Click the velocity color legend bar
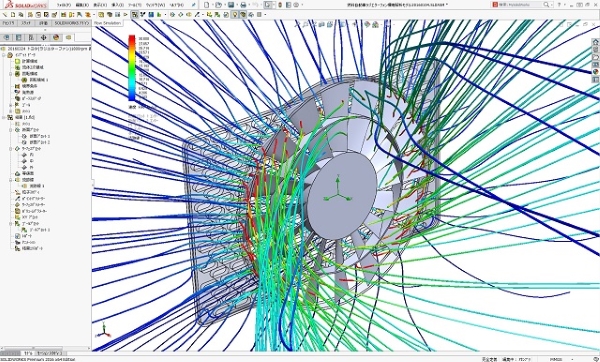 pos(132,68)
